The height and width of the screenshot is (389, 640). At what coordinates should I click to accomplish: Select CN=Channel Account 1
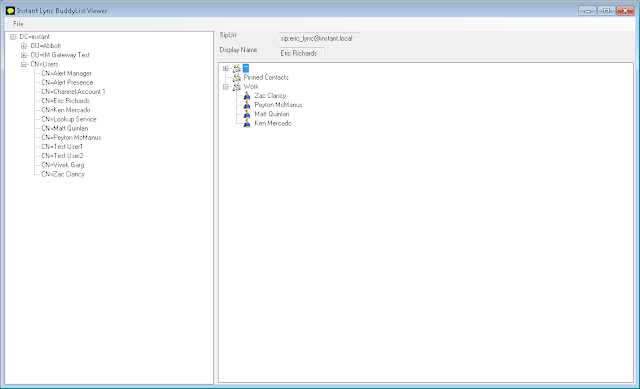pos(73,91)
